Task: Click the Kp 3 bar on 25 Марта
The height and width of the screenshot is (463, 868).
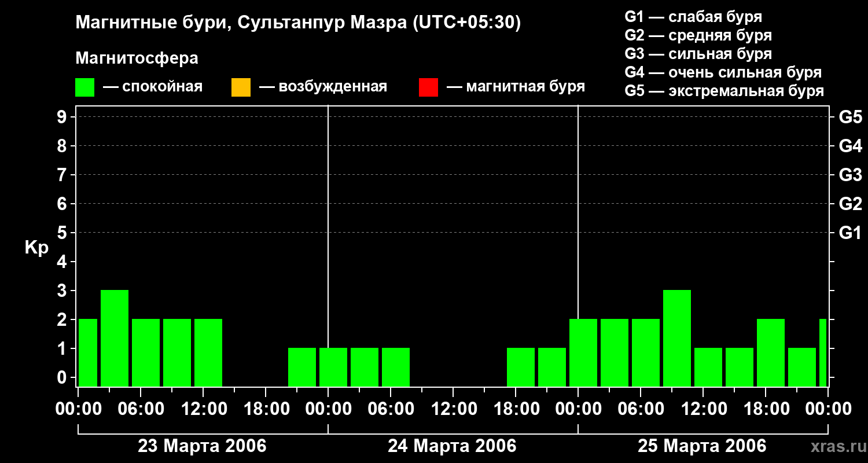Action: point(677,338)
